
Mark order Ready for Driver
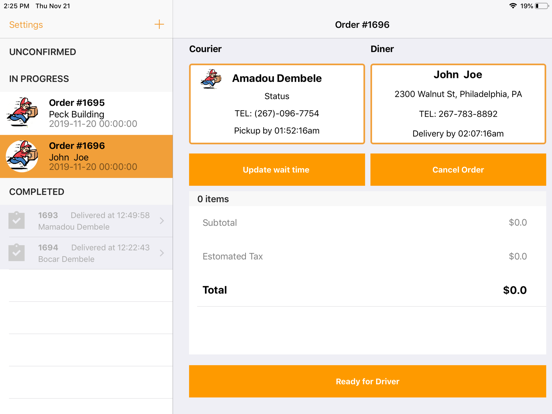pyautogui.click(x=367, y=381)
